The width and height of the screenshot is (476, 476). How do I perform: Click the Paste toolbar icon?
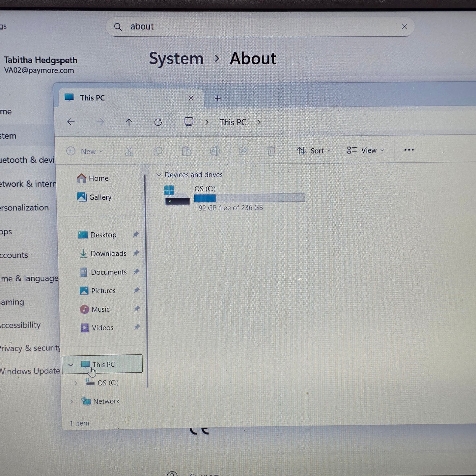pos(186,151)
